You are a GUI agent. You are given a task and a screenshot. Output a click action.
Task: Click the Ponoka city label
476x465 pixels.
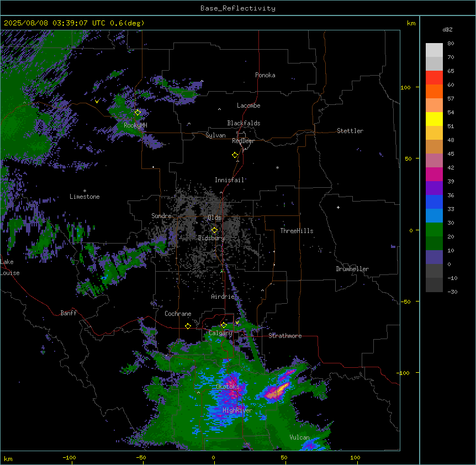pyautogui.click(x=265, y=75)
